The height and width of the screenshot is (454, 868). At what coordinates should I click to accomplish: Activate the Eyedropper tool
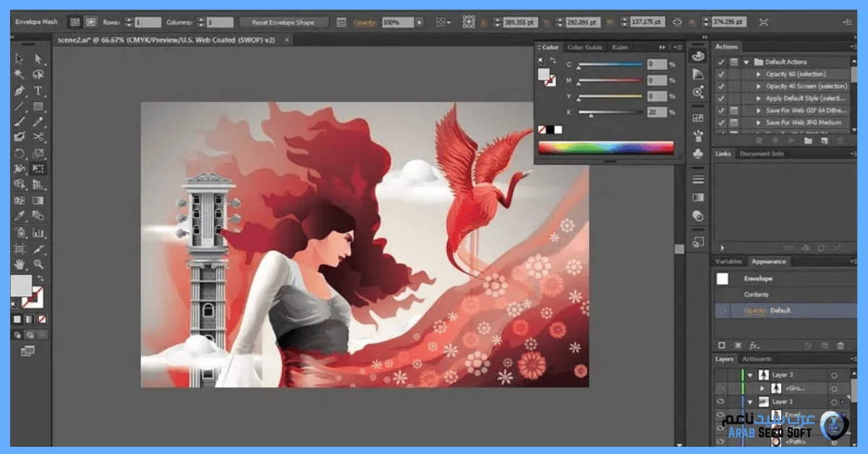tap(20, 216)
